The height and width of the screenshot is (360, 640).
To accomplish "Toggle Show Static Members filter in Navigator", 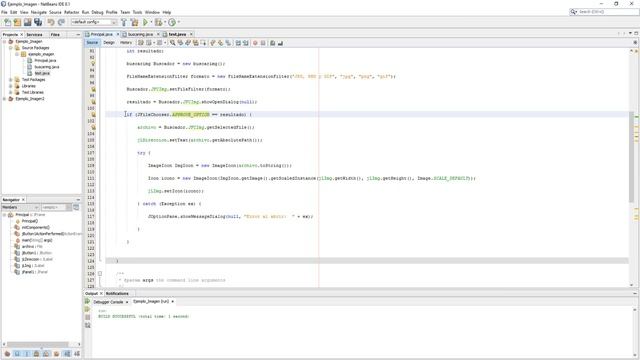I will click(x=27, y=353).
